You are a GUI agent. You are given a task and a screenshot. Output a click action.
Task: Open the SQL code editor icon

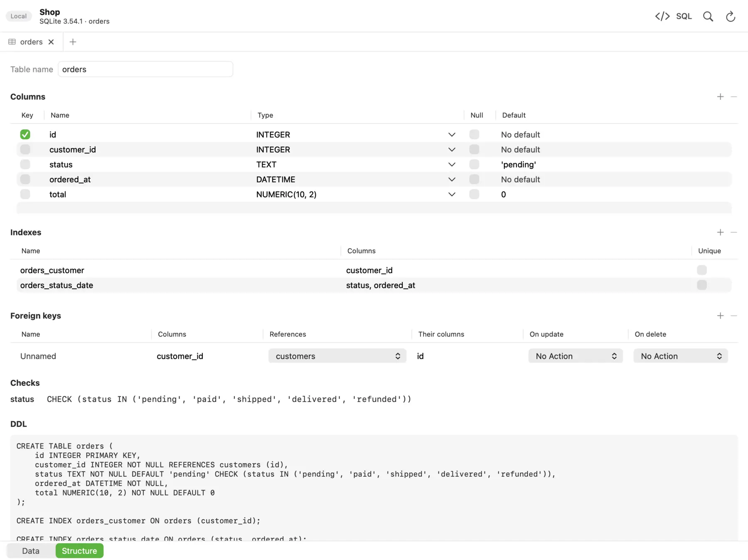tap(662, 16)
